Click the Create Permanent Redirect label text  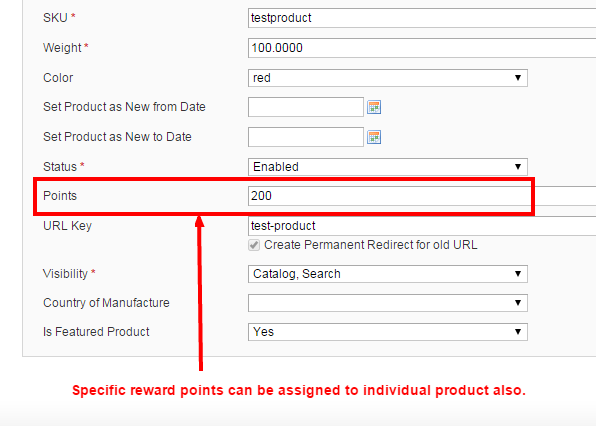(x=371, y=245)
